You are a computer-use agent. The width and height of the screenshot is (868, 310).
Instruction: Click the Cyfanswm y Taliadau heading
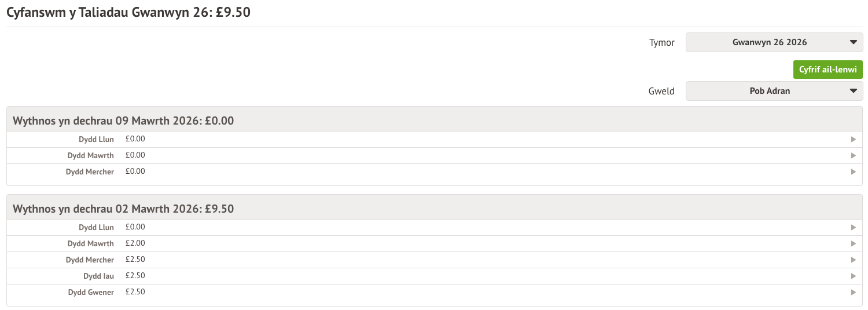click(x=128, y=12)
